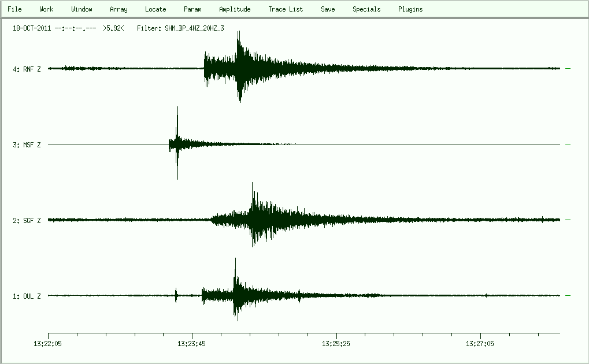Open the Window menu

pyautogui.click(x=82, y=9)
